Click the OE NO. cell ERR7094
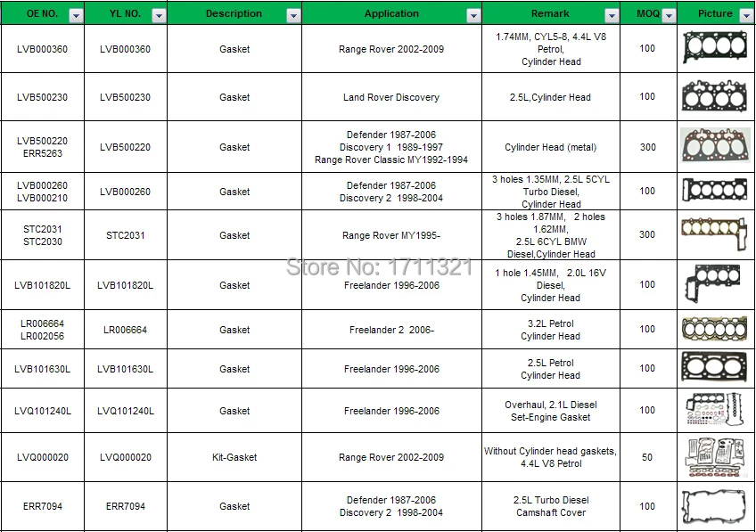756x532 pixels. pos(43,506)
